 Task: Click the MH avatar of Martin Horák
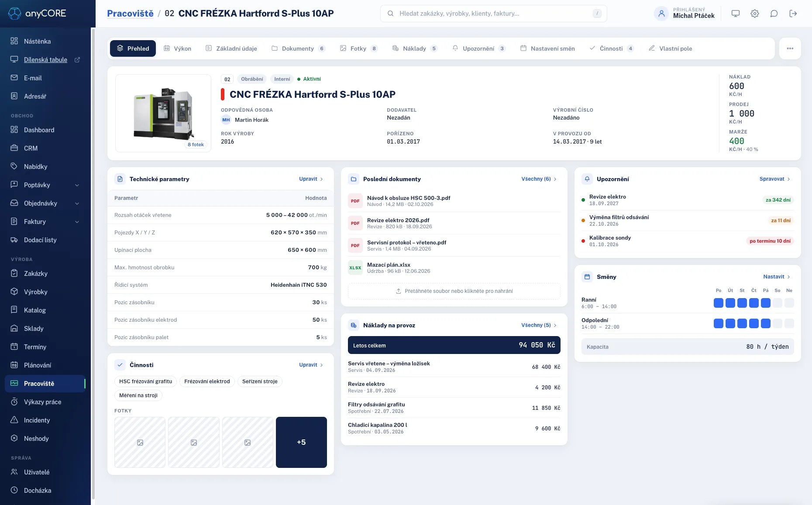pyautogui.click(x=226, y=120)
